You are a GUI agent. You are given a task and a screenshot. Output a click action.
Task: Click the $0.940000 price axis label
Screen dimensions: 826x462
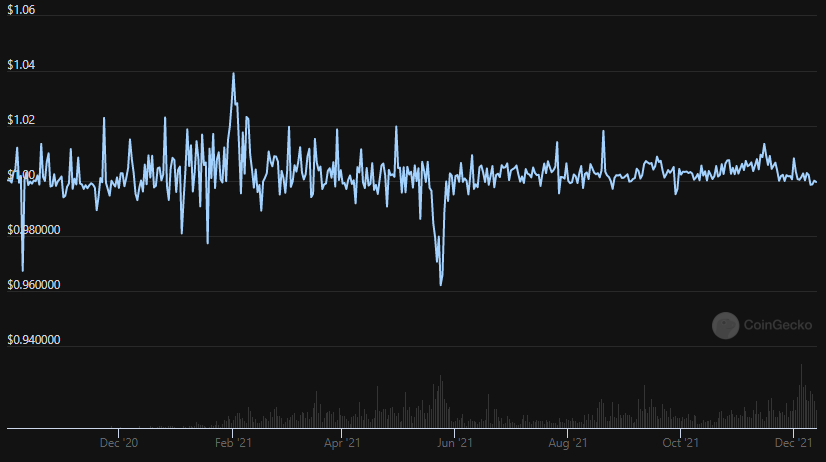click(34, 340)
